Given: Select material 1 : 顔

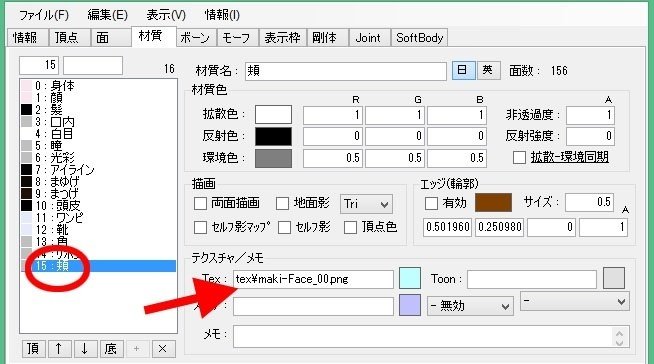Looking at the screenshot, I should coord(98,98).
